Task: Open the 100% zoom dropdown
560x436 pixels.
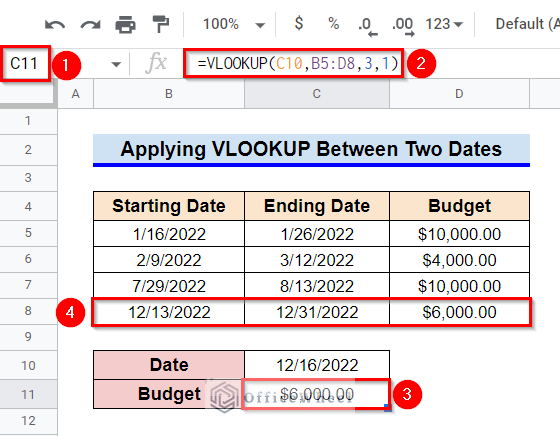Action: pos(234,24)
